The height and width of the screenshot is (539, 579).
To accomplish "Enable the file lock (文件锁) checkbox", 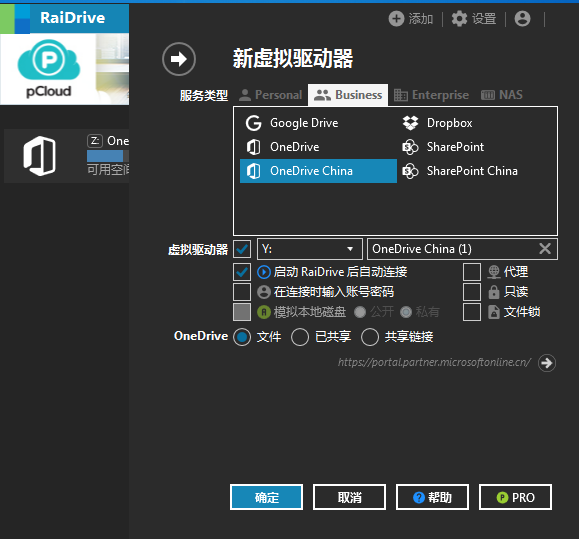I will click(472, 312).
